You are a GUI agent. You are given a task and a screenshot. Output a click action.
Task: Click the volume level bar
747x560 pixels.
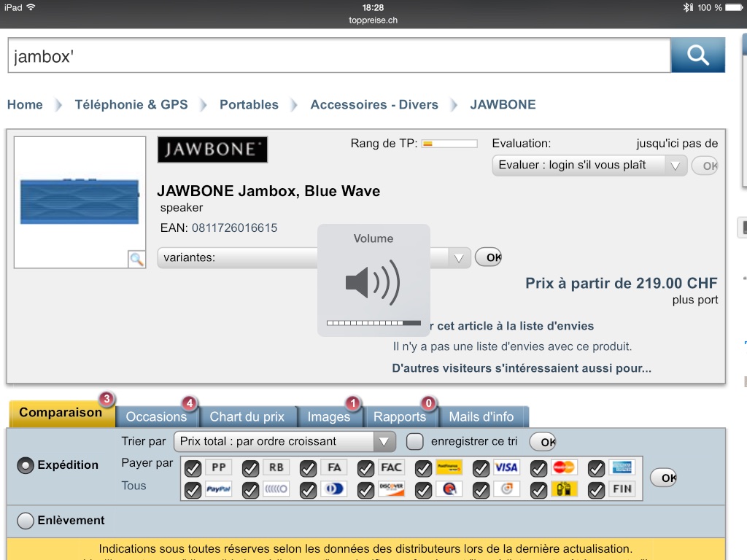(x=373, y=322)
